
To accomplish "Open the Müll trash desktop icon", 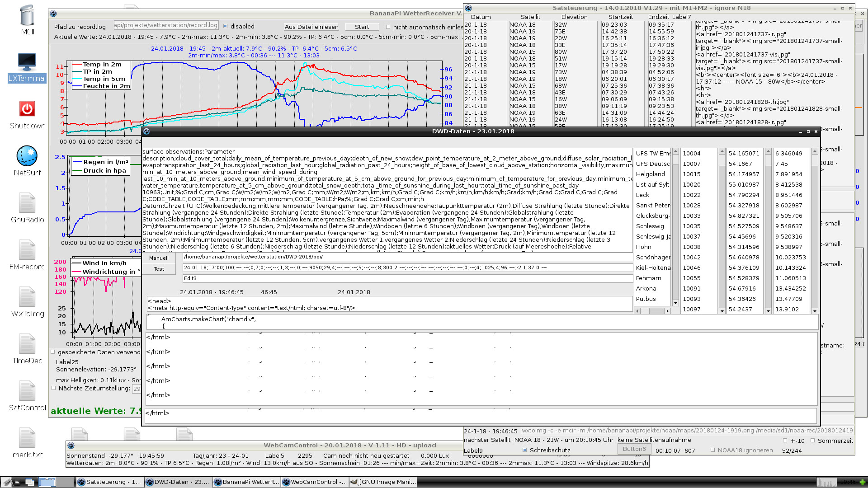I will (27, 16).
